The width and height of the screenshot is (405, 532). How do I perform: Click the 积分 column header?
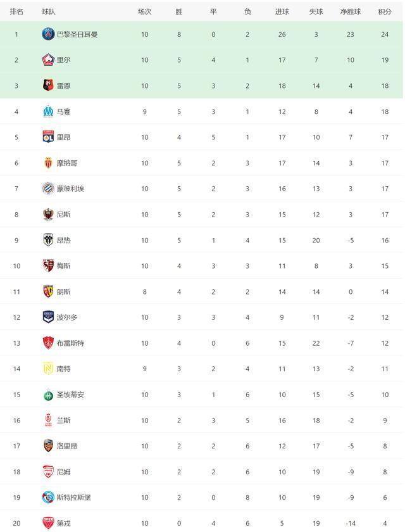pos(385,11)
